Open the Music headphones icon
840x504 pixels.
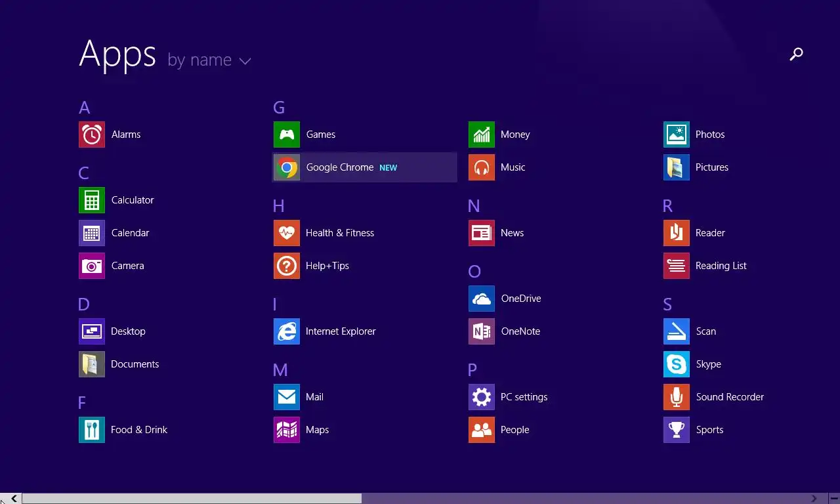coord(482,167)
